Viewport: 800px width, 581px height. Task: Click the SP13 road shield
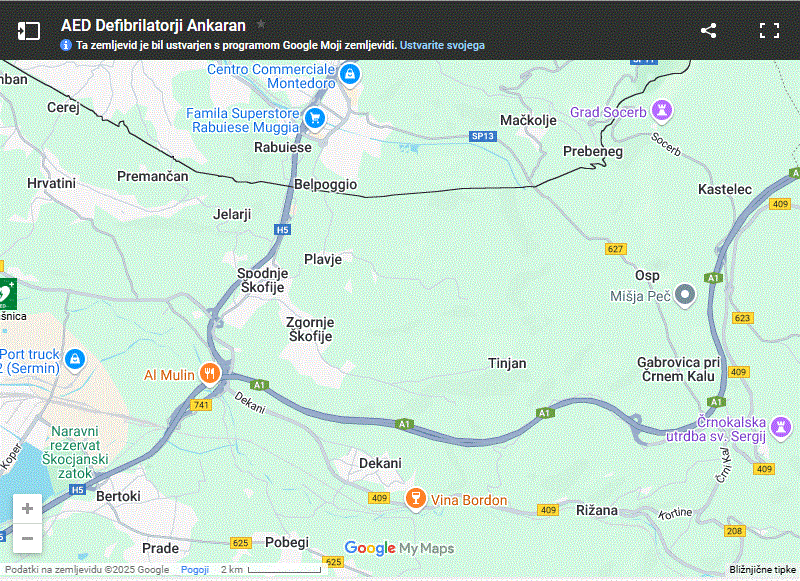pyautogui.click(x=483, y=136)
